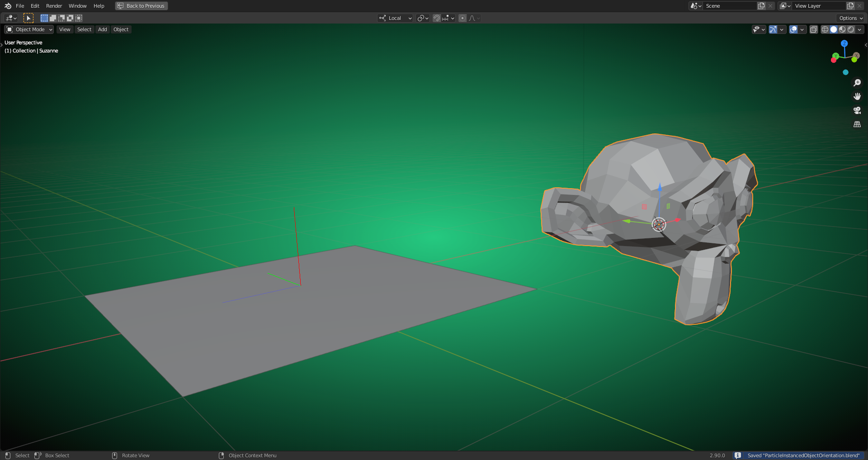Select material preview shading mode

[842, 29]
